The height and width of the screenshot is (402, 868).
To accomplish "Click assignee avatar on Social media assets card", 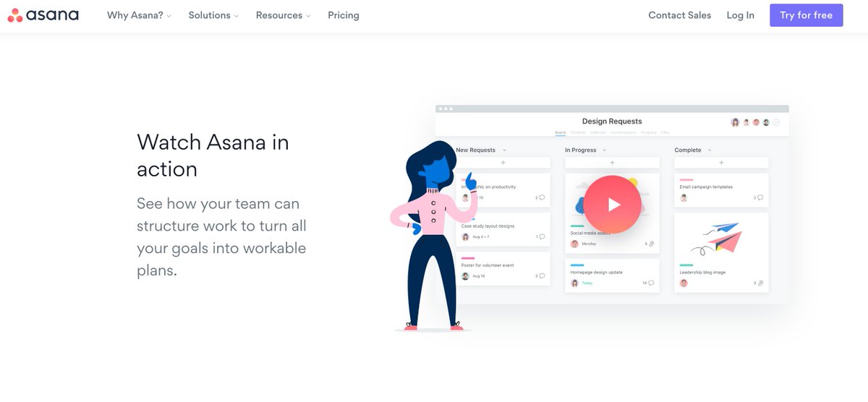I will [574, 244].
